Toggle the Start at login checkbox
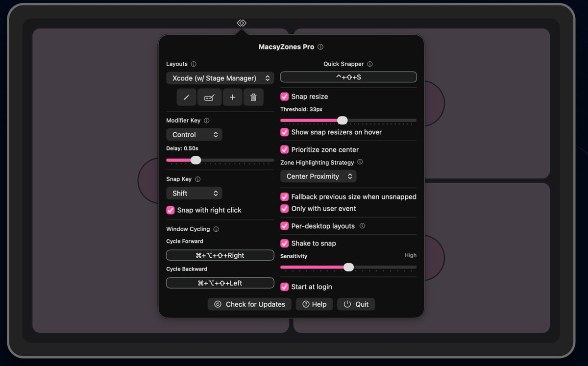The width and height of the screenshot is (588, 366). tap(284, 287)
